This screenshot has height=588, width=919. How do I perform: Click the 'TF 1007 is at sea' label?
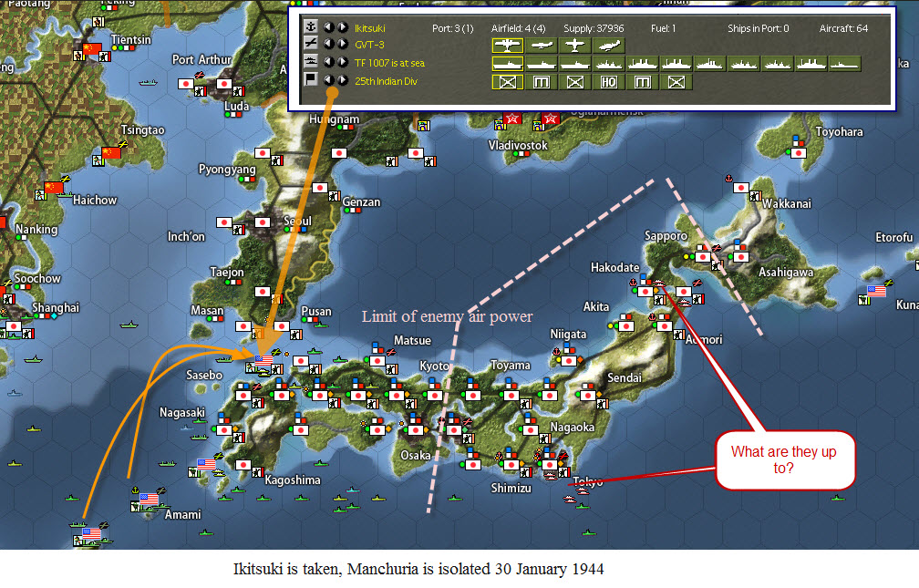[x=390, y=63]
